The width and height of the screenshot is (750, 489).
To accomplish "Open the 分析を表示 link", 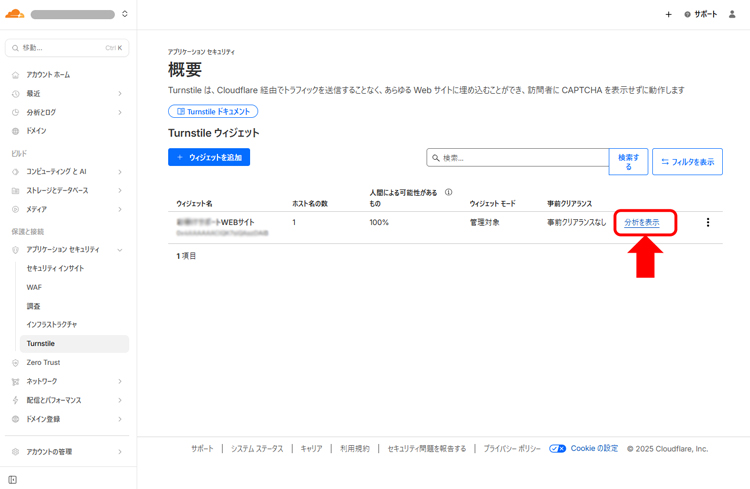I will (642, 222).
